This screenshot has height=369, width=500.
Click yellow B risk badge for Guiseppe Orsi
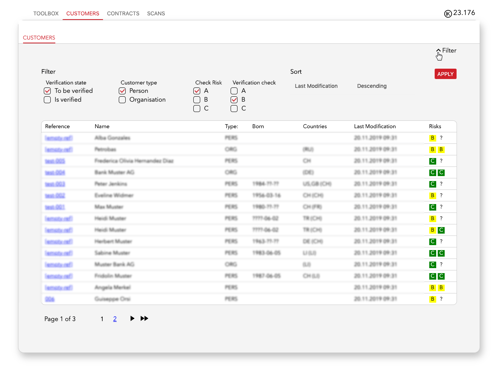(x=432, y=299)
